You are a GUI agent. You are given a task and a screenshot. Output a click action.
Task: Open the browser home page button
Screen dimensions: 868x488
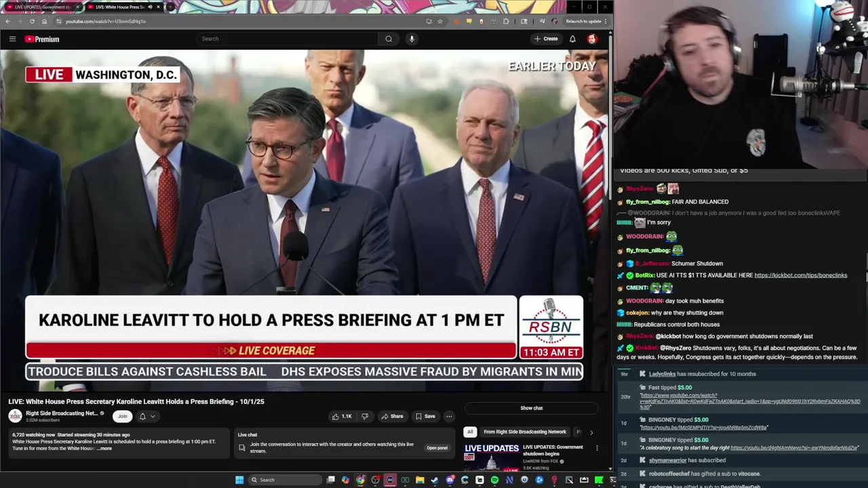click(44, 21)
